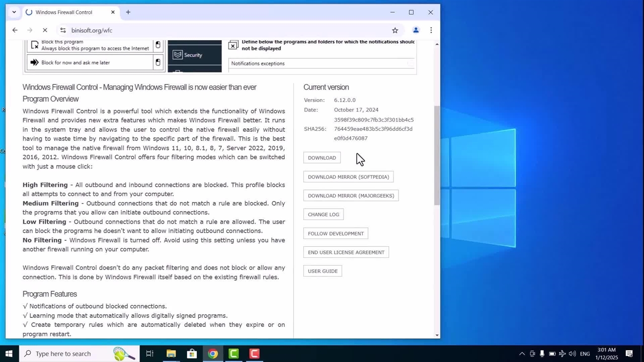
Task: Open the Chrome three-dot menu
Action: [431, 30]
